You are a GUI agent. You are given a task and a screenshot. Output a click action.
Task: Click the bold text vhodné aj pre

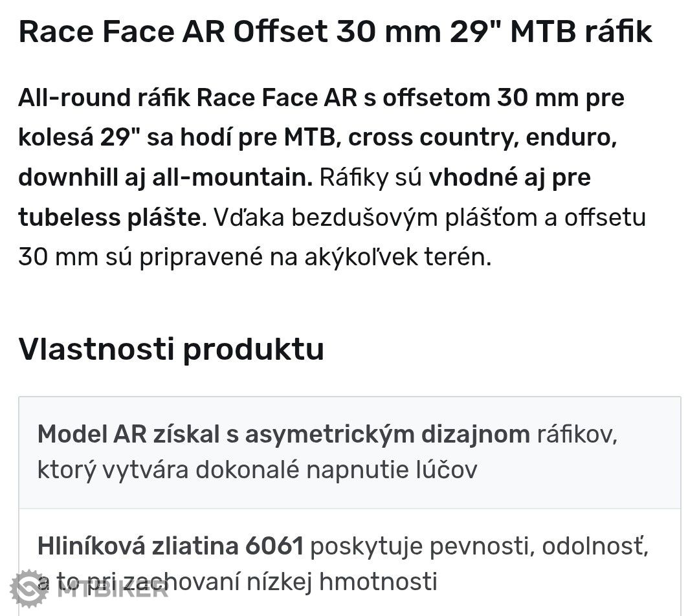coord(509,177)
